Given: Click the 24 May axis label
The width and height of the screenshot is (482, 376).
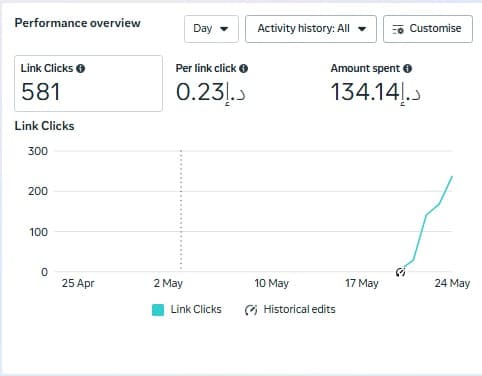Looking at the screenshot, I should [452, 283].
